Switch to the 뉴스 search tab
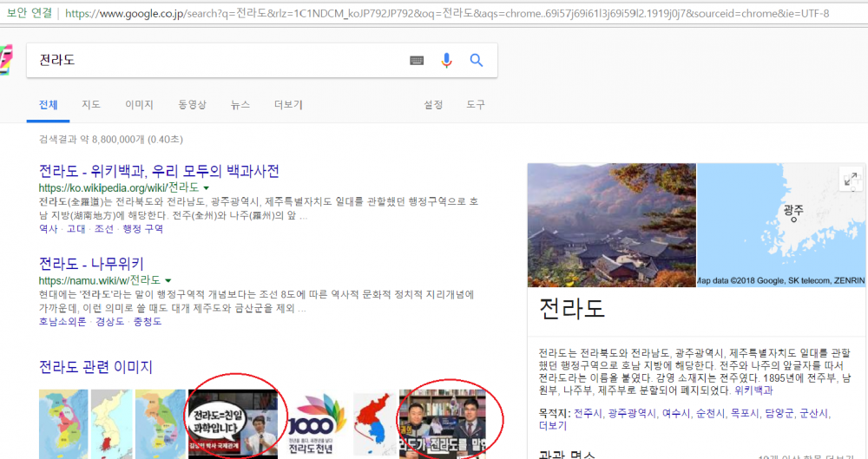Image resolution: width=868 pixels, height=459 pixels. pos(240,105)
